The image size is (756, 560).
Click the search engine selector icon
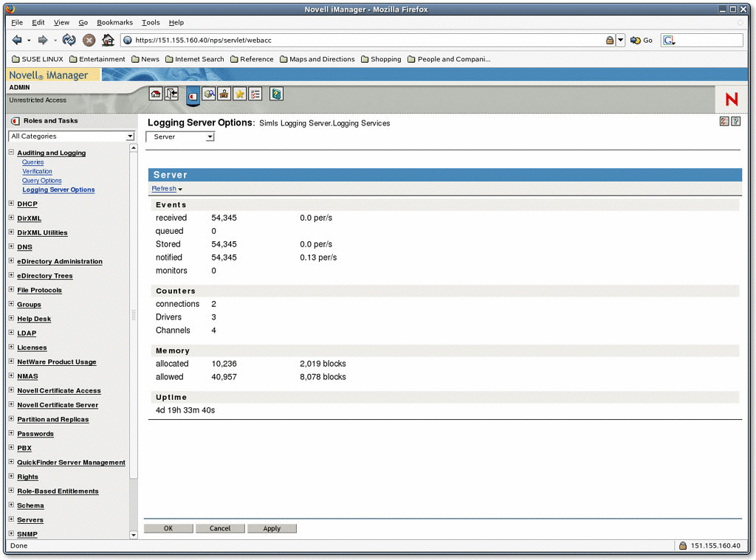(x=669, y=41)
